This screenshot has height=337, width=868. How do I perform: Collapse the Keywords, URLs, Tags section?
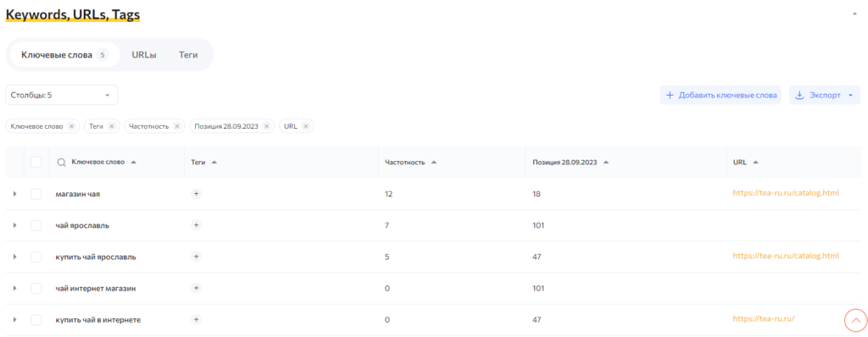click(854, 14)
